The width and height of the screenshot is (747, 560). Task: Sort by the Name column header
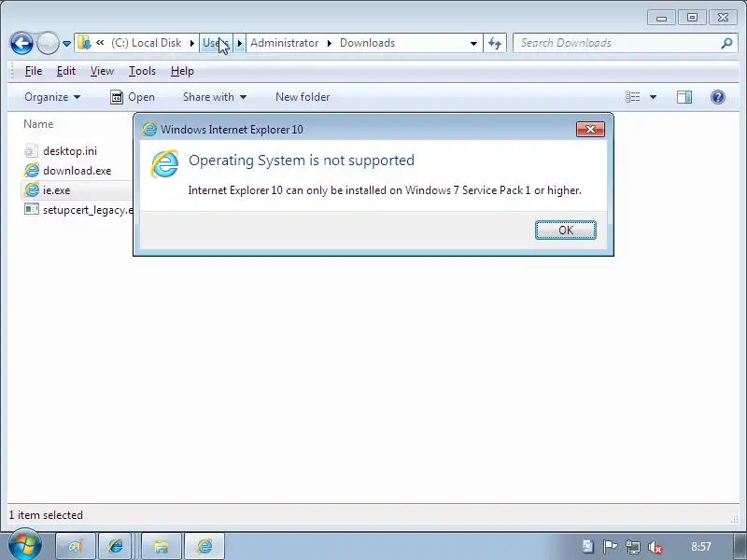pos(38,124)
